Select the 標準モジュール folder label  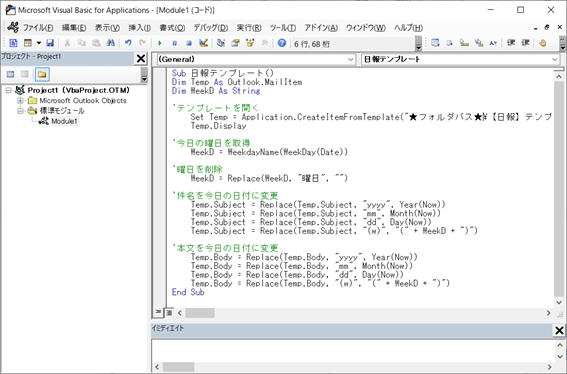62,111
